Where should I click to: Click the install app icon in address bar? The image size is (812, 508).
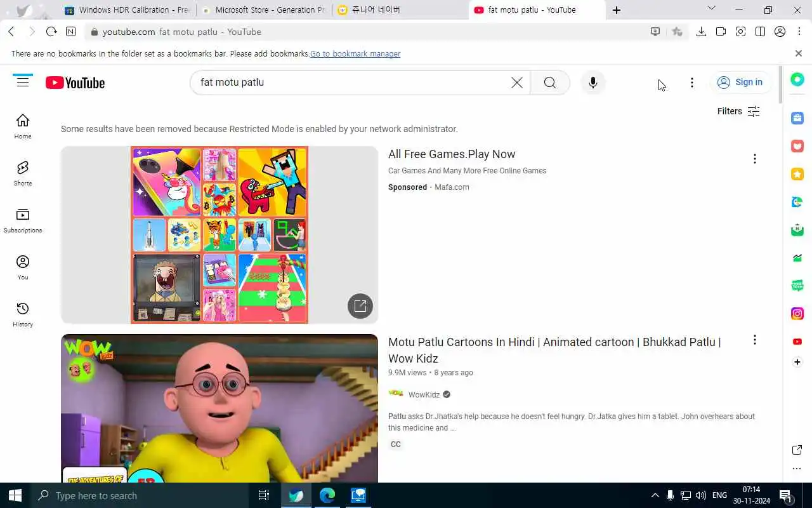655,32
